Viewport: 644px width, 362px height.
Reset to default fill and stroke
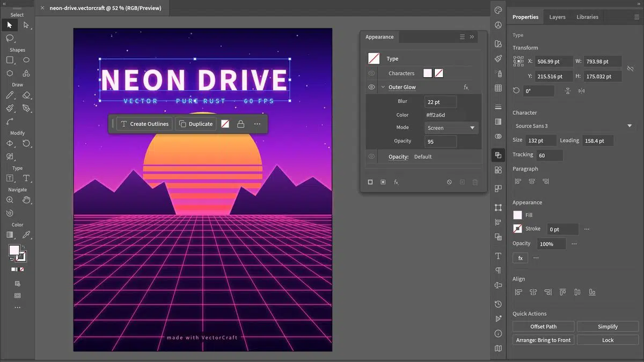12,259
